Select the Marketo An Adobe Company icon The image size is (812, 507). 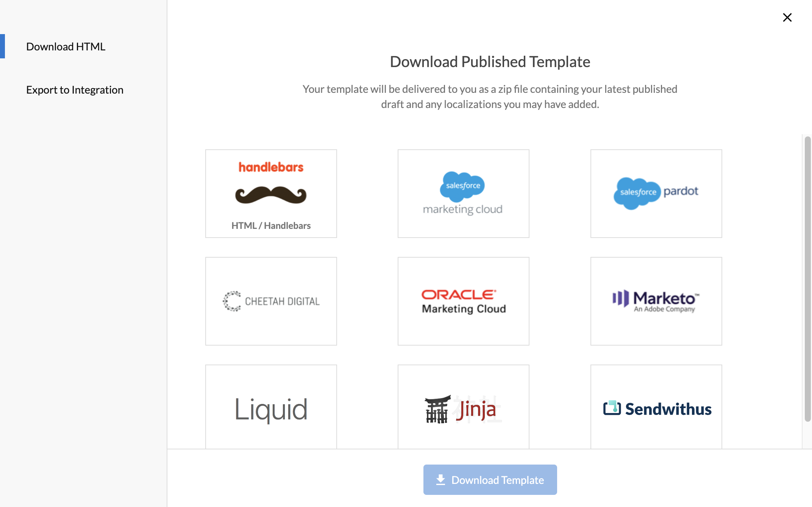656,301
